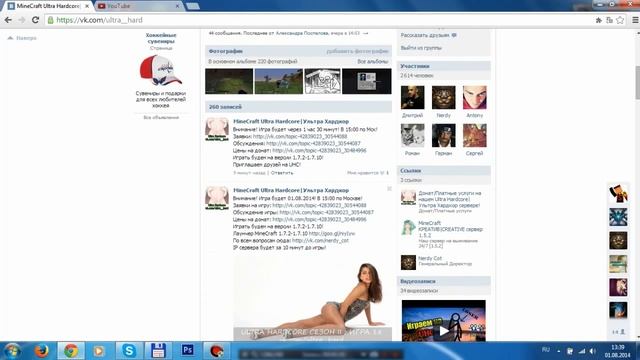
Task: Click the добавить фотографии link
Action: pos(357,51)
